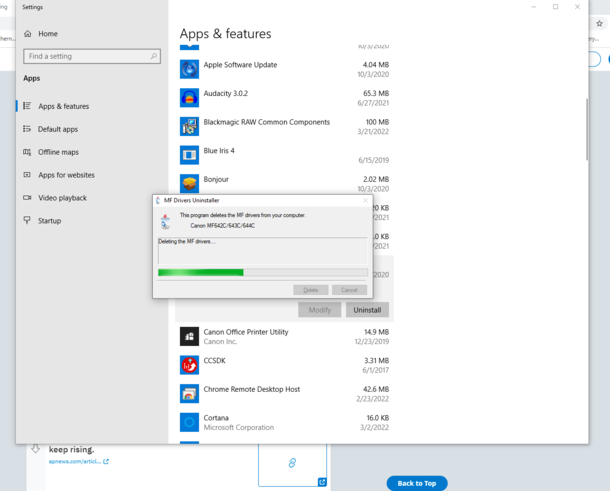Click Audacity install date 6/27/2021
The width and height of the screenshot is (610, 491).
[x=373, y=103]
